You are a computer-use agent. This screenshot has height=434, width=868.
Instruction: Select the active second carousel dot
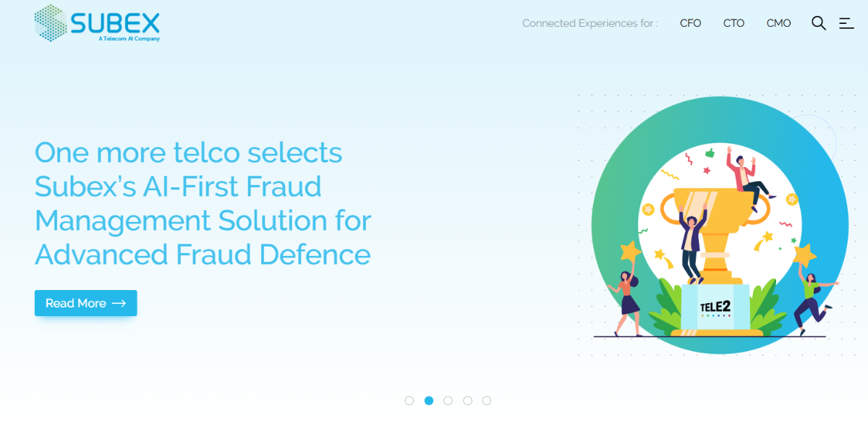pyautogui.click(x=429, y=401)
